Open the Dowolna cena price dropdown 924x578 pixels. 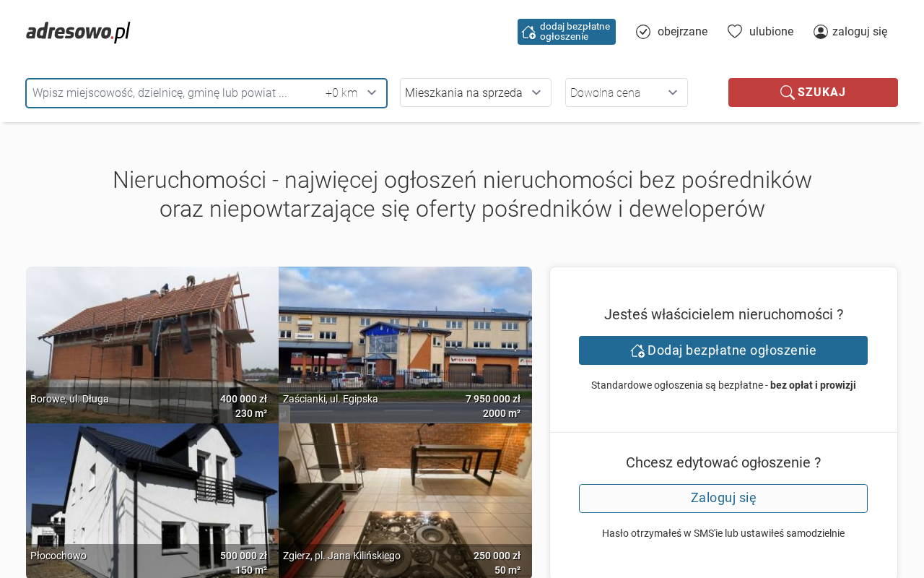pyautogui.click(x=626, y=92)
